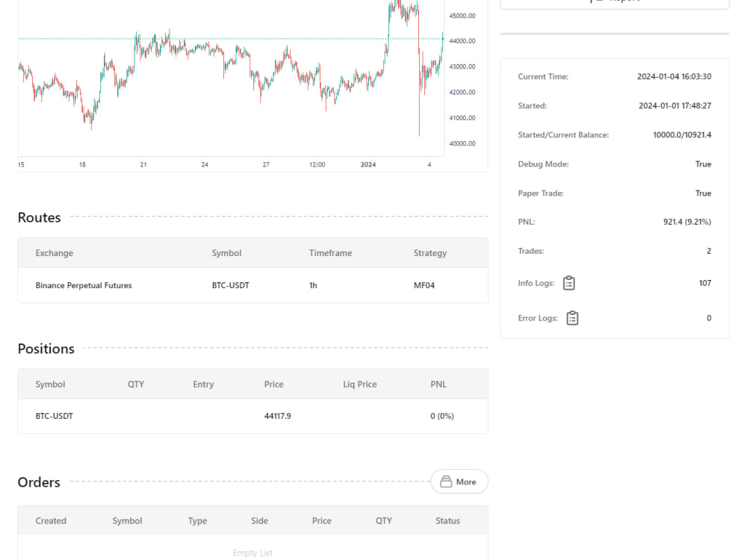
Task: Click the Side column header in Orders
Action: click(x=260, y=520)
